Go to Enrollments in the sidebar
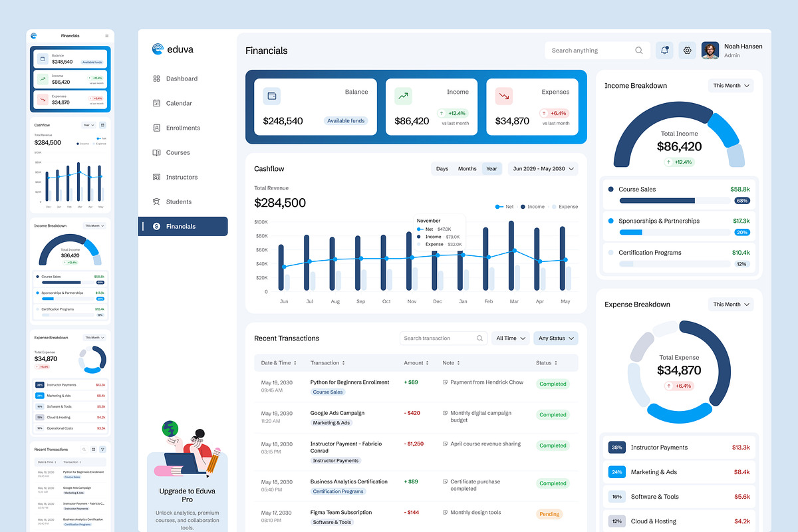Screen dimensions: 798x532 point(183,128)
